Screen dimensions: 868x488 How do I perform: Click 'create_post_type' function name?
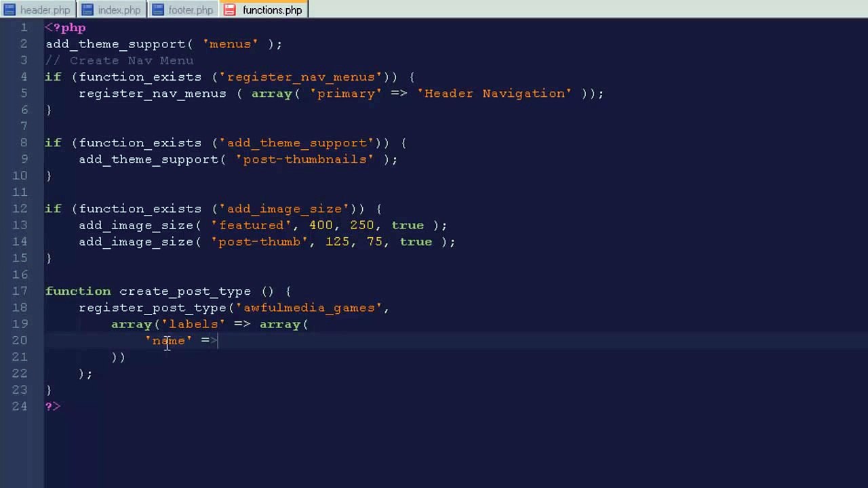[x=185, y=291]
